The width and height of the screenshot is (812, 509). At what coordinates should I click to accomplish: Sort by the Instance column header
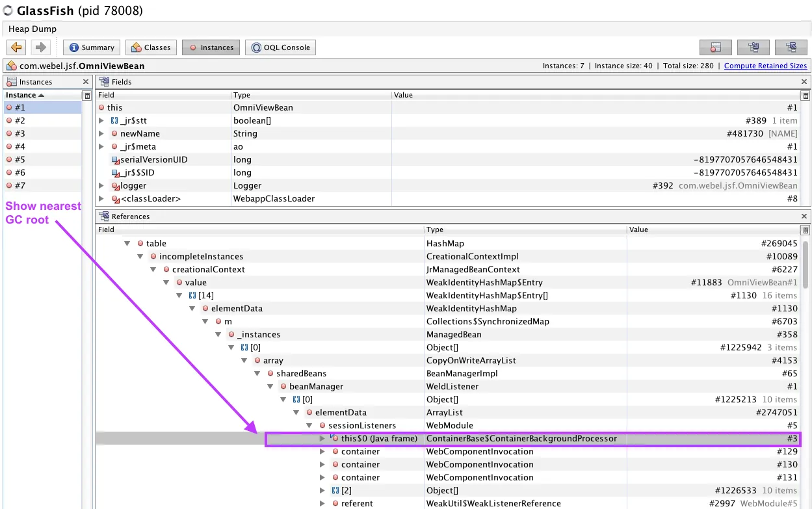(42, 95)
